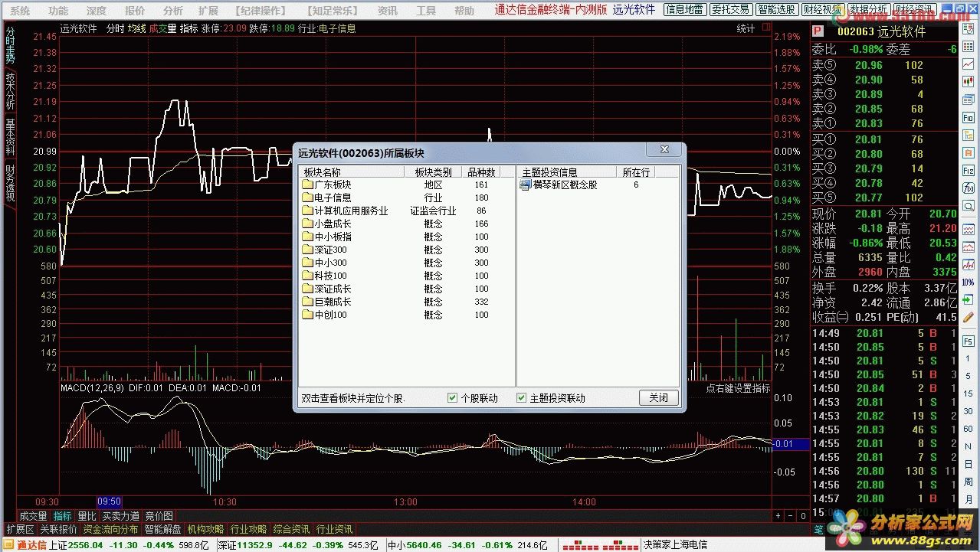Select the 计算机应用服务业 row
The height and width of the screenshot is (552, 980).
tap(406, 211)
